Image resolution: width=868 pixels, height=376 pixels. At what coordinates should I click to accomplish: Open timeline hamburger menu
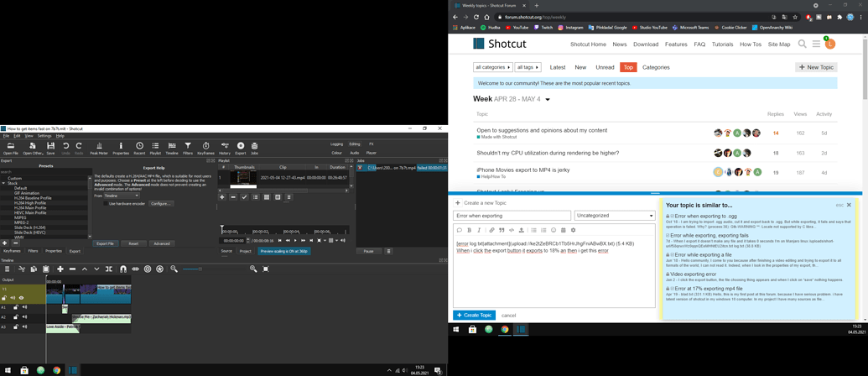coord(8,269)
